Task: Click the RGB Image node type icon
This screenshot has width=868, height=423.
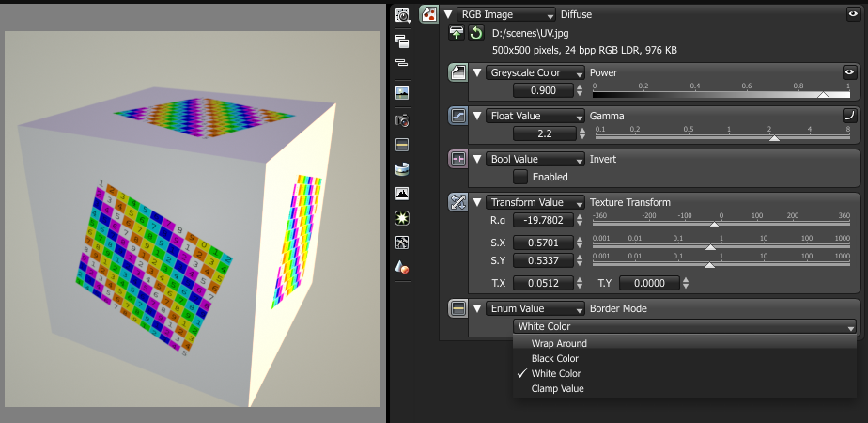Action: point(429,14)
